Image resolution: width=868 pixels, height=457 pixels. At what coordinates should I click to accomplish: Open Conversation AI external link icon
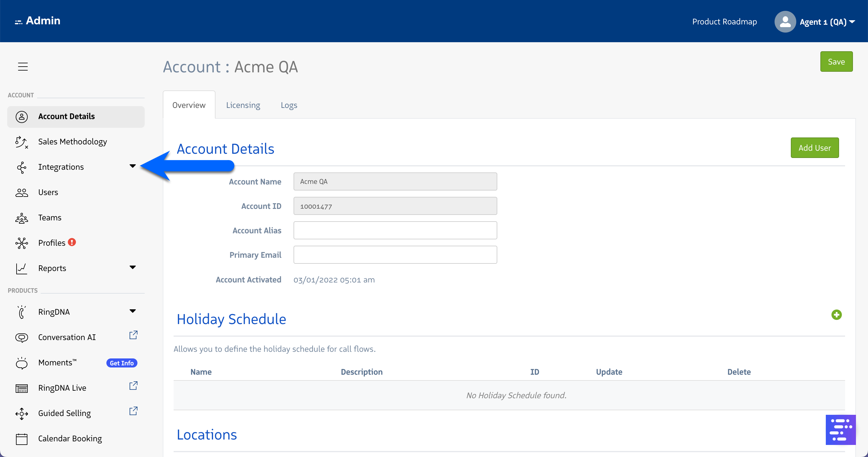(134, 335)
